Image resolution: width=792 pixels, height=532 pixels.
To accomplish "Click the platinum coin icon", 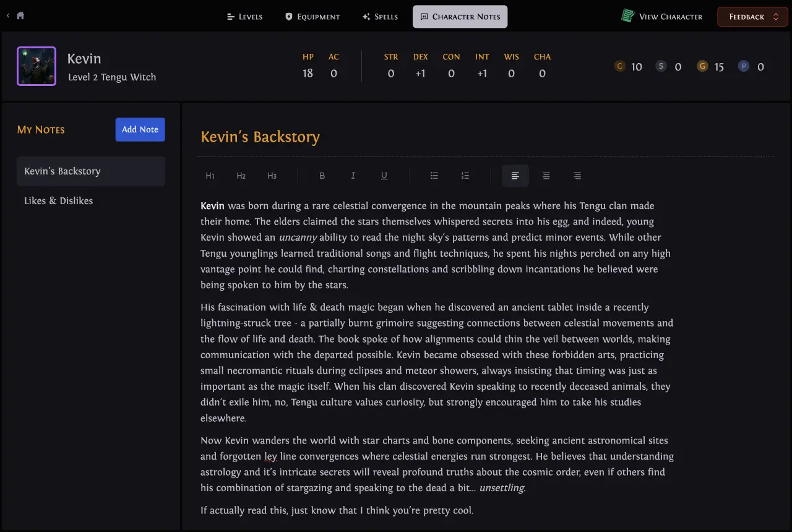I will pyautogui.click(x=744, y=66).
